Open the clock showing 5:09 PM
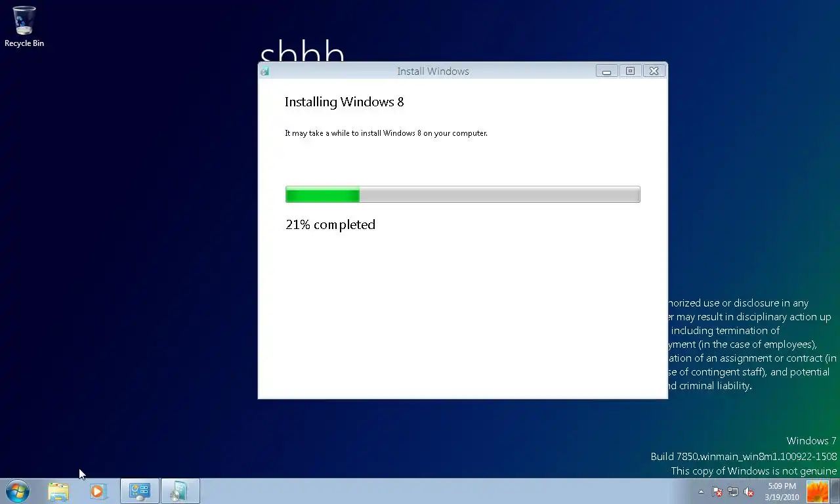This screenshot has height=504, width=840. click(x=781, y=492)
